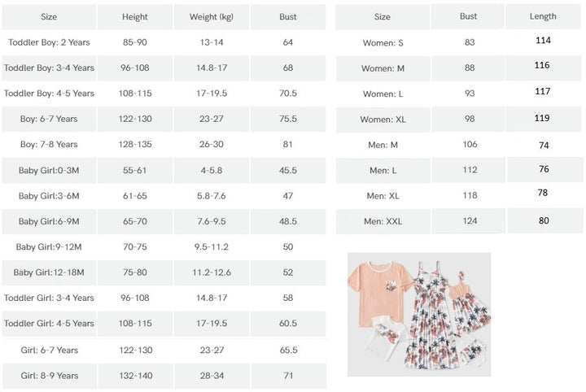Click the Height column header

click(135, 17)
